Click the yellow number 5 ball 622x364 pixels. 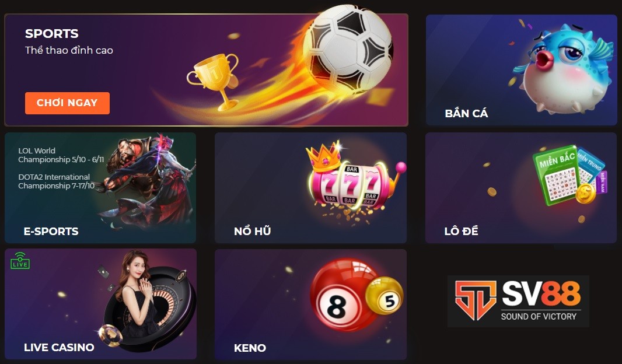pyautogui.click(x=385, y=296)
